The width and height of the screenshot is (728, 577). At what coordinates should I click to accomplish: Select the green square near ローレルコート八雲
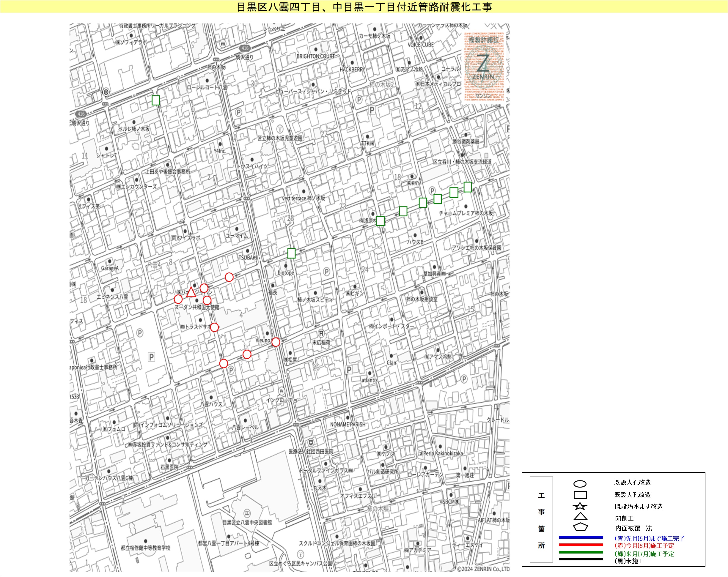point(156,100)
